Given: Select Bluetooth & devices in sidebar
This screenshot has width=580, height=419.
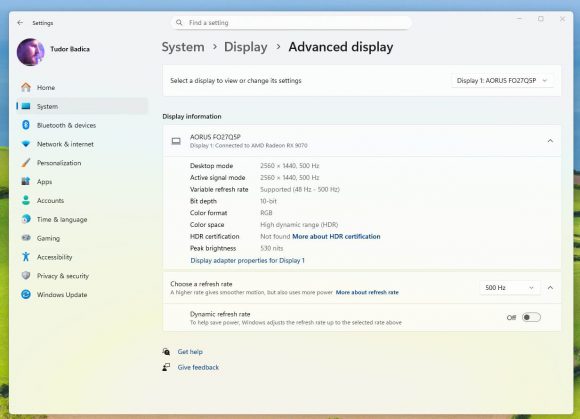Looking at the screenshot, I should (x=82, y=125).
